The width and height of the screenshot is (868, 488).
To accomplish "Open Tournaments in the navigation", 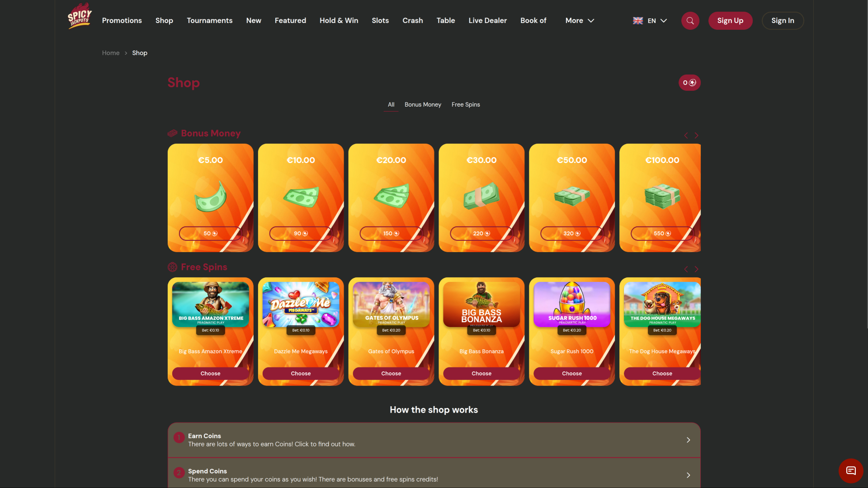I will click(210, 21).
